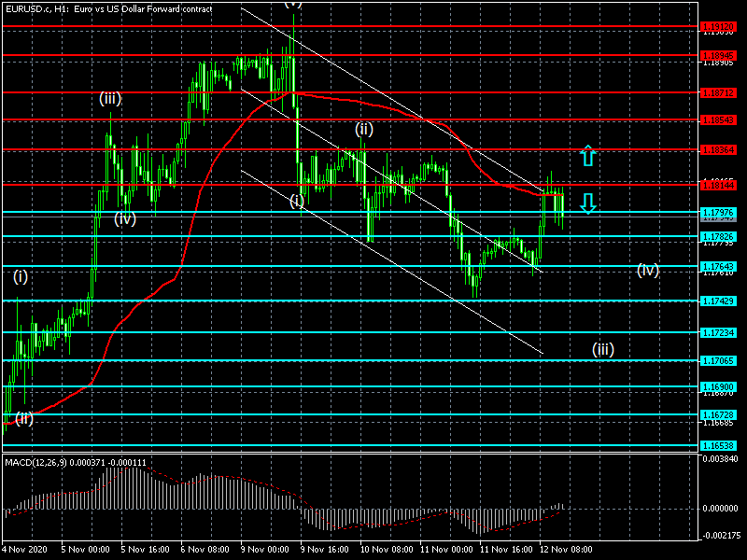Select the 1.17234 cyan price label
This screenshot has height=560, width=747.
click(718, 333)
